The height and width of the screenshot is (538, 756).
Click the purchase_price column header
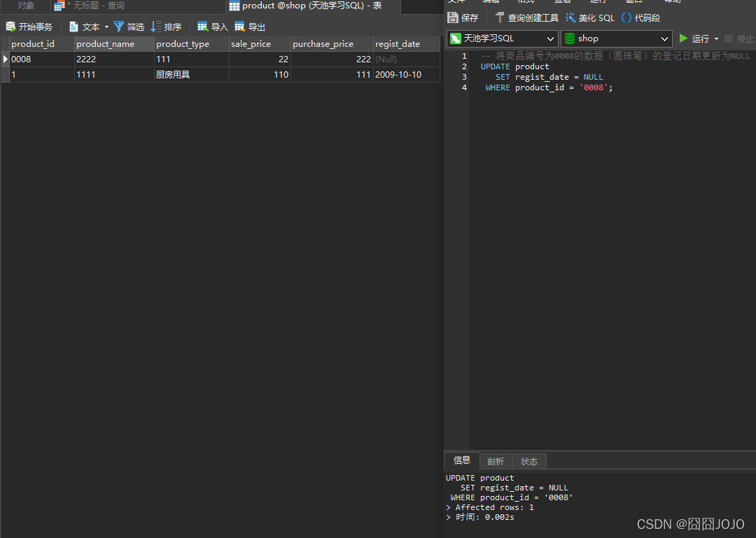(x=332, y=44)
